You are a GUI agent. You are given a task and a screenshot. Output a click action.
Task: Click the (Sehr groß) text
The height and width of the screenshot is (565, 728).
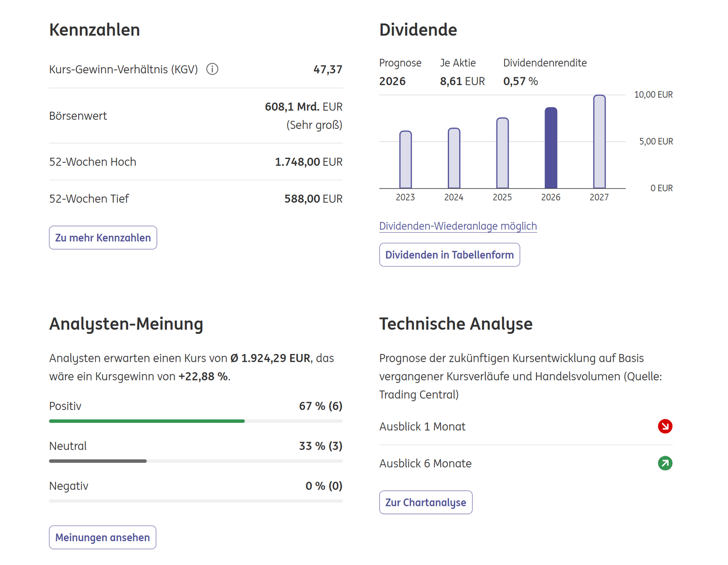314,125
